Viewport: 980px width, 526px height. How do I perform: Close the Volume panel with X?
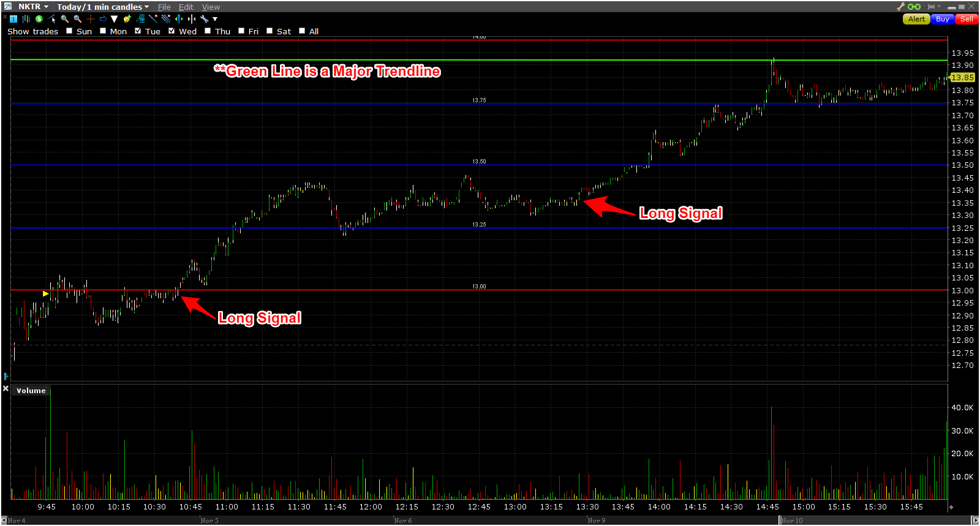[x=6, y=389]
